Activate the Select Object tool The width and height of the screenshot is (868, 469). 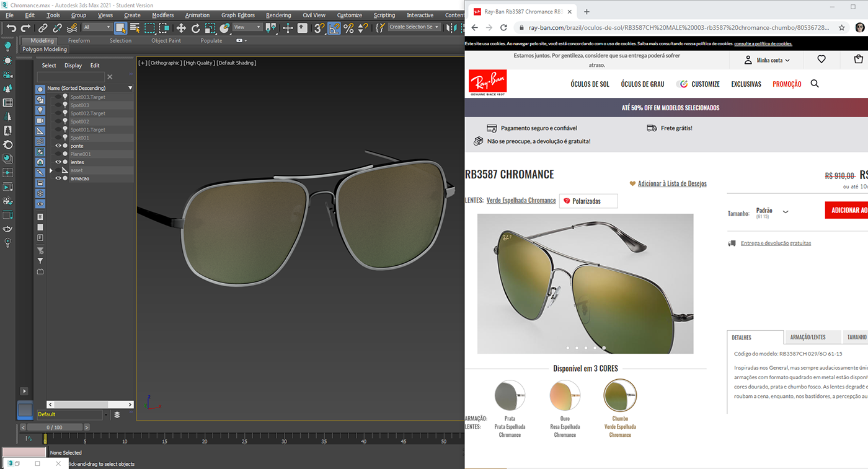pyautogui.click(x=121, y=28)
